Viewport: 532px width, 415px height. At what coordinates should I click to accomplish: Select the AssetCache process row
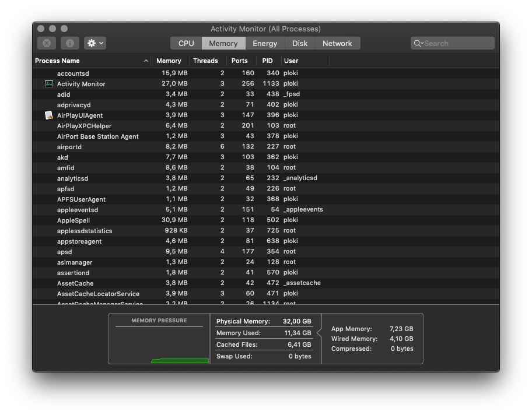click(266, 283)
